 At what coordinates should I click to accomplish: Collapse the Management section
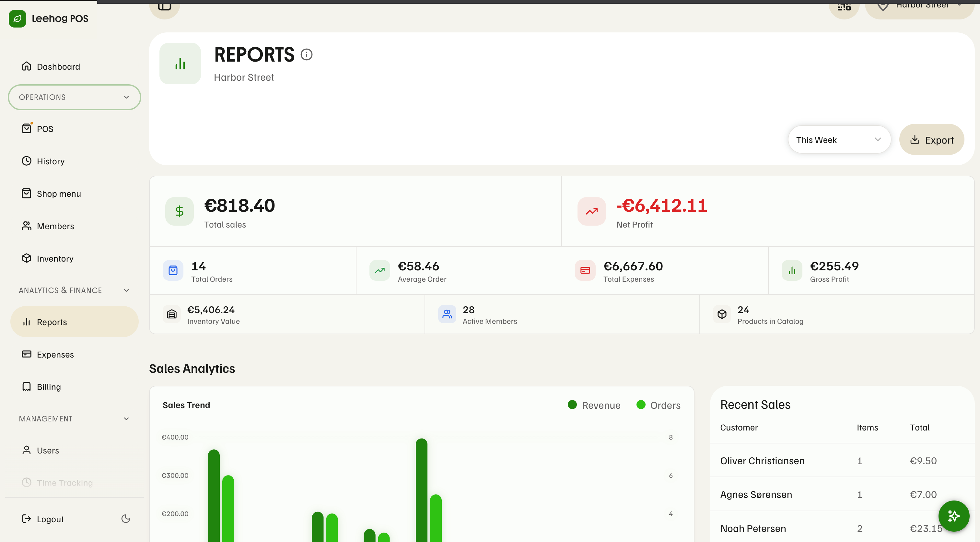(74, 419)
